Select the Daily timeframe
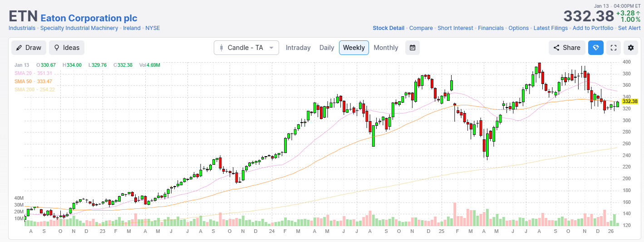The image size is (644, 242). pyautogui.click(x=327, y=48)
